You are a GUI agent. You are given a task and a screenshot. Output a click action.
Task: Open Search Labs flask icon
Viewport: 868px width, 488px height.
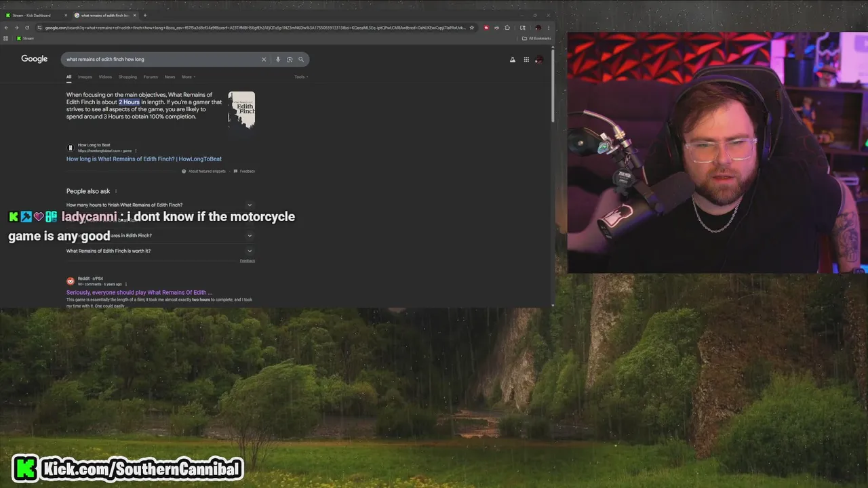(513, 60)
